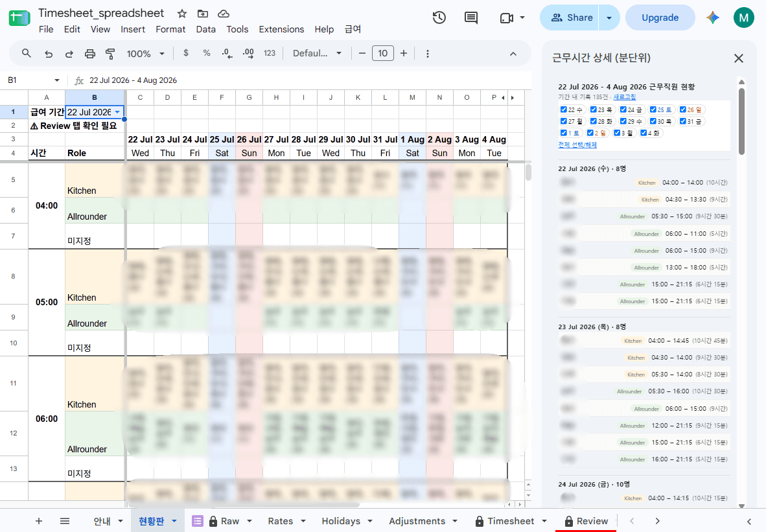766x532 pixels.
Task: Open the version history clock icon
Action: pos(439,18)
